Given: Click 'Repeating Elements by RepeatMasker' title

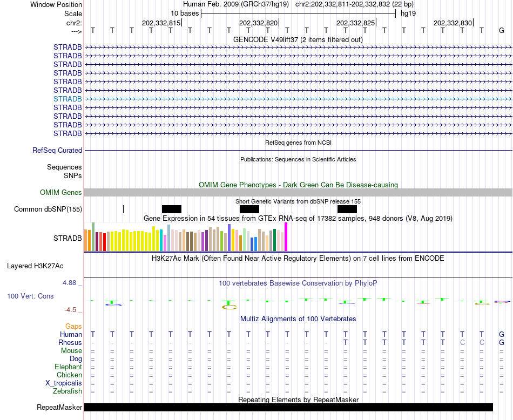Looking at the screenshot, I should pyautogui.click(x=298, y=399).
